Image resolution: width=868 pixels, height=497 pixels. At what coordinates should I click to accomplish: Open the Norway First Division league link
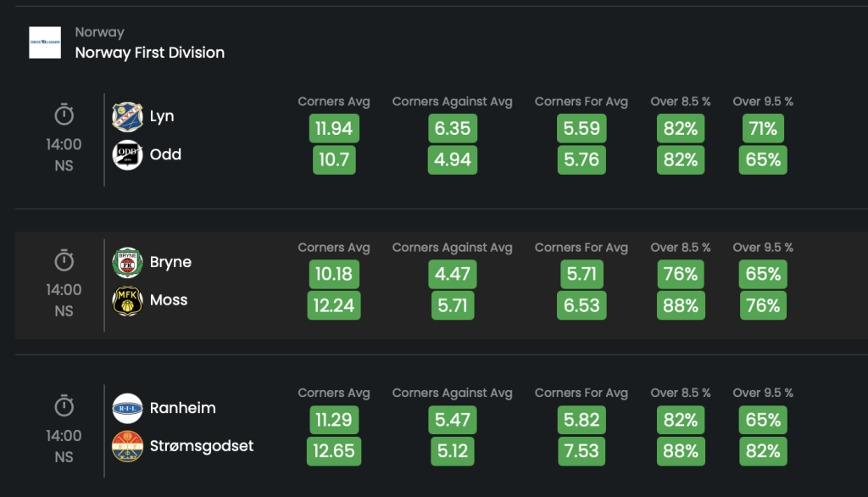150,53
